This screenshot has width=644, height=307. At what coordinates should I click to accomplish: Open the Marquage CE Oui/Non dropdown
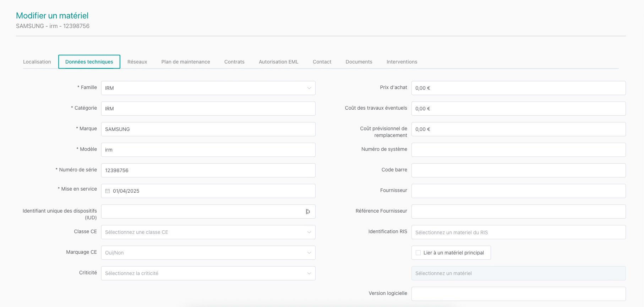pos(208,253)
